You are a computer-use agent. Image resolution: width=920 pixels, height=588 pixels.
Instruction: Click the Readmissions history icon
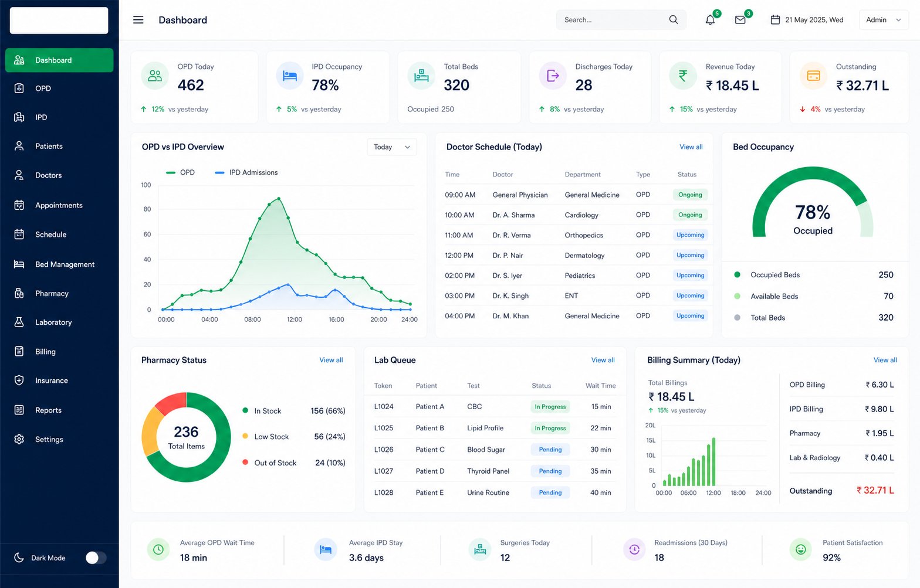[x=634, y=550]
